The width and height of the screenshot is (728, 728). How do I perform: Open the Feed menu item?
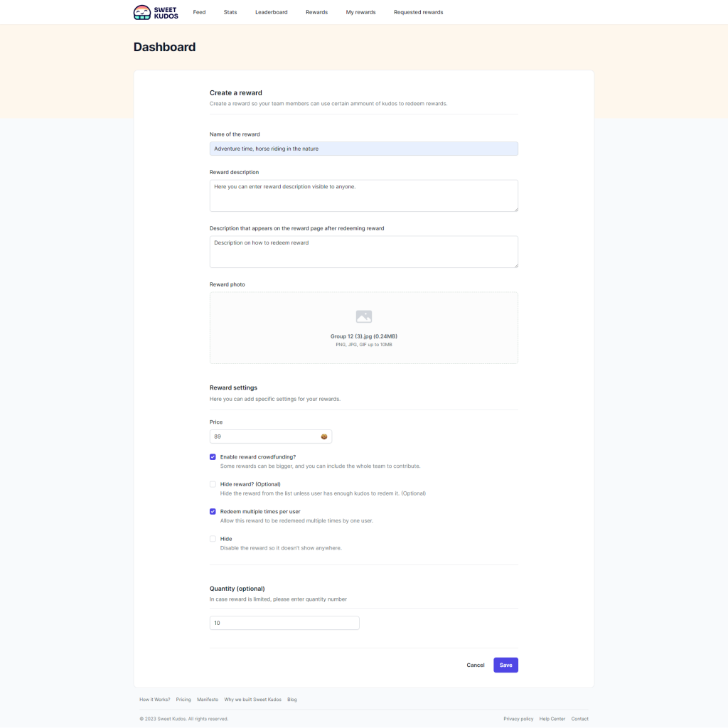point(199,12)
